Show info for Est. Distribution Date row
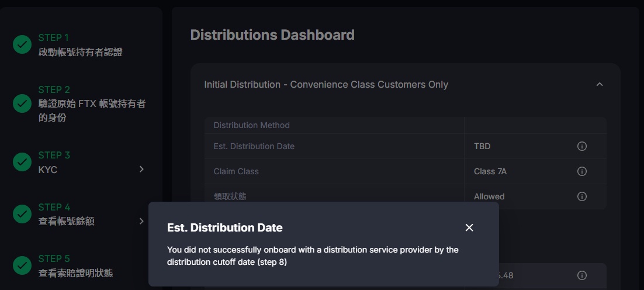The image size is (644, 290). (x=581, y=146)
